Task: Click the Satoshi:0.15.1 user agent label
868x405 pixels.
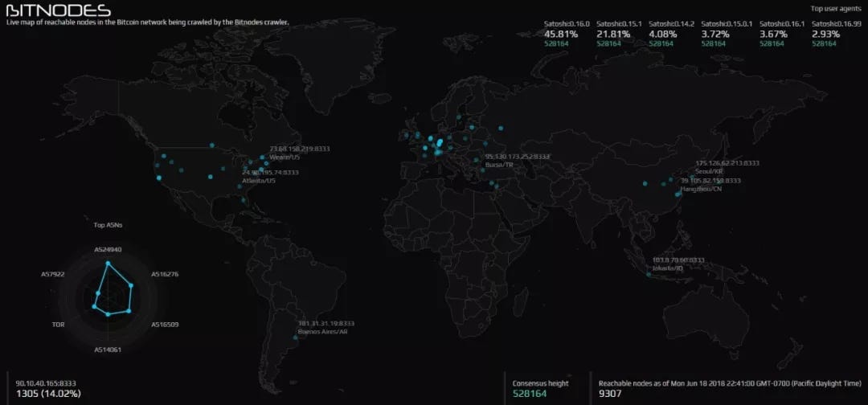Action: [619, 24]
